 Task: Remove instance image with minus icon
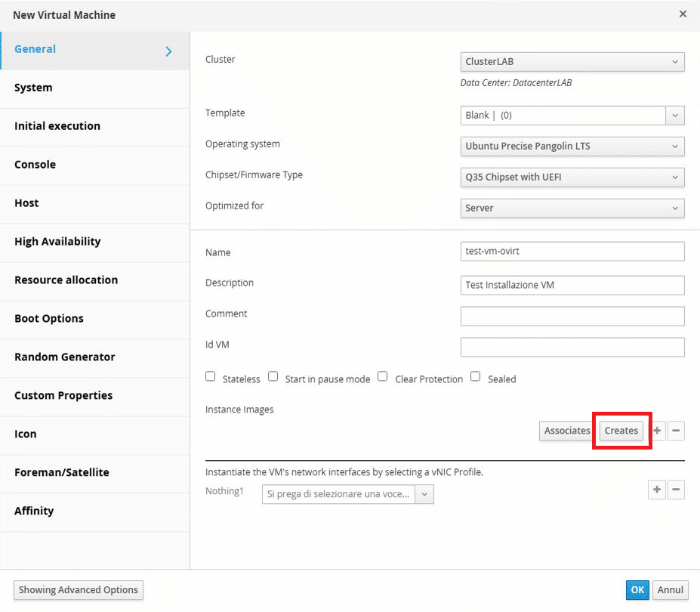(676, 431)
